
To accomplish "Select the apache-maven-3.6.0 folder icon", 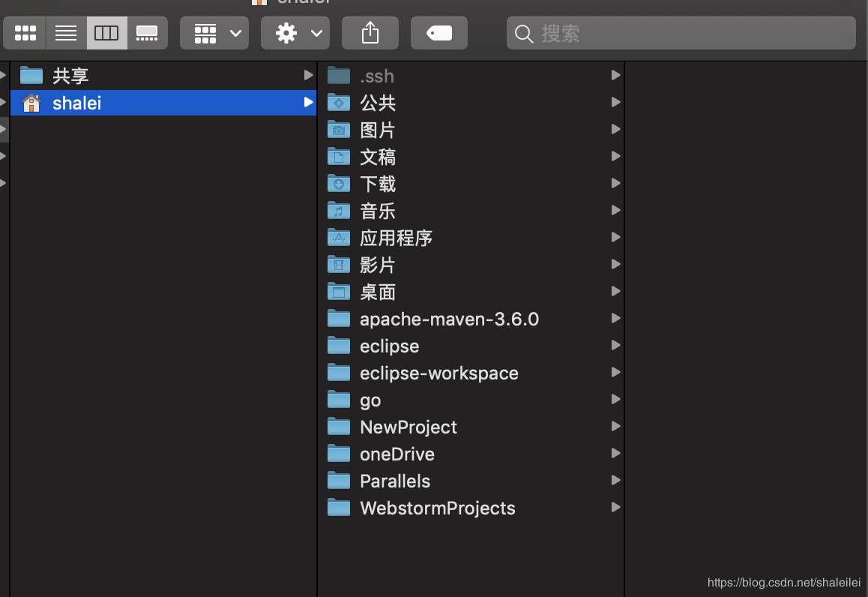I will [x=339, y=319].
